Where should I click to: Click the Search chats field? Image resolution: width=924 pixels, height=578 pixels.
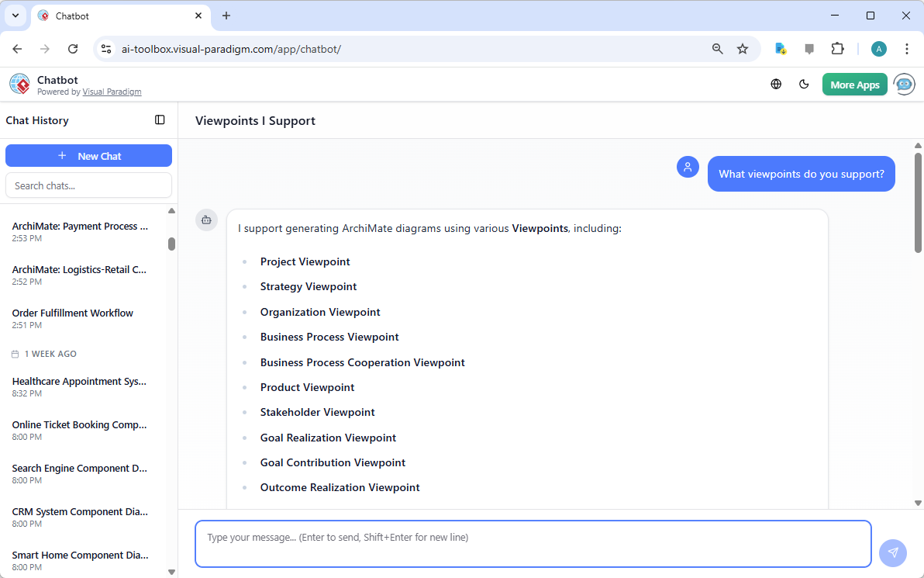(88, 185)
